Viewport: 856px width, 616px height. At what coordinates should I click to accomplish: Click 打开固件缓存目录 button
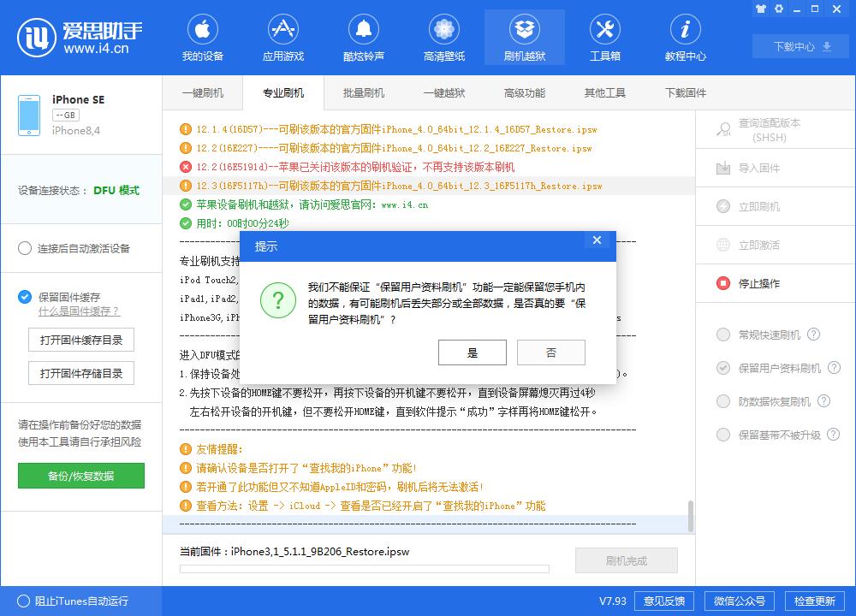(80, 340)
